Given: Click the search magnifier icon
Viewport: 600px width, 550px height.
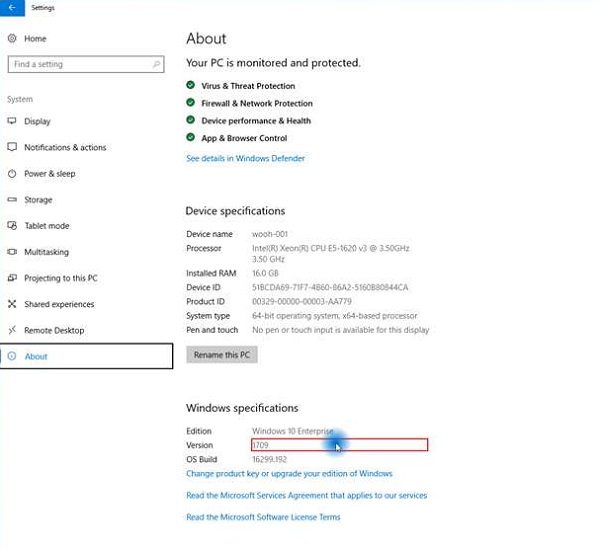Looking at the screenshot, I should pyautogui.click(x=156, y=64).
